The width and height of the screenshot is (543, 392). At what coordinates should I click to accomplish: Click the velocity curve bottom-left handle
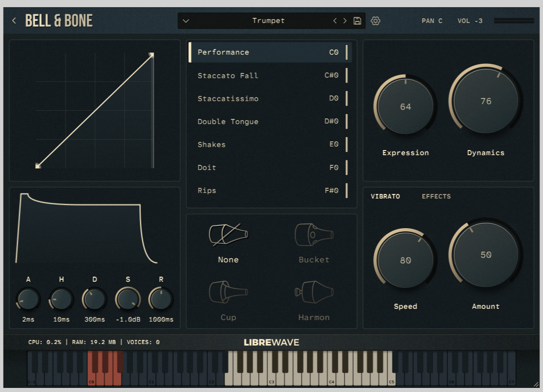[38, 166]
